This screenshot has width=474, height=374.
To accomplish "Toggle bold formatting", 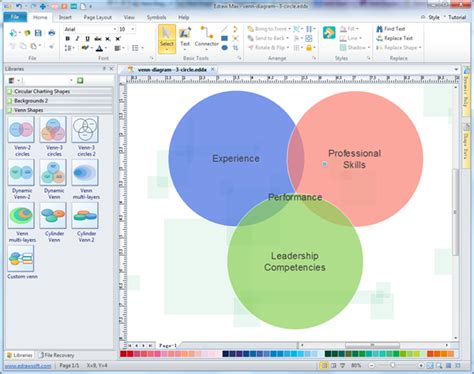I will click(x=68, y=39).
